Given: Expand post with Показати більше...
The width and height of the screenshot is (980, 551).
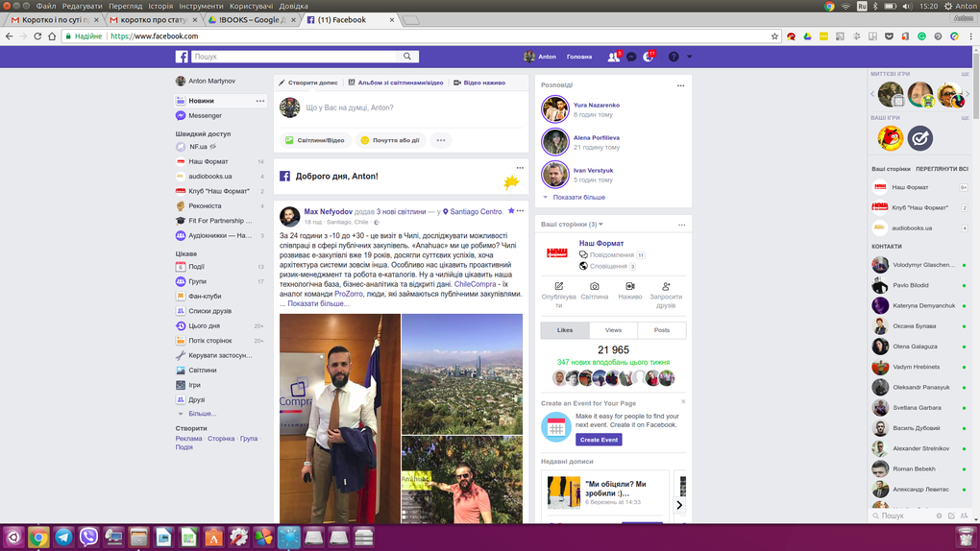Looking at the screenshot, I should coord(318,303).
